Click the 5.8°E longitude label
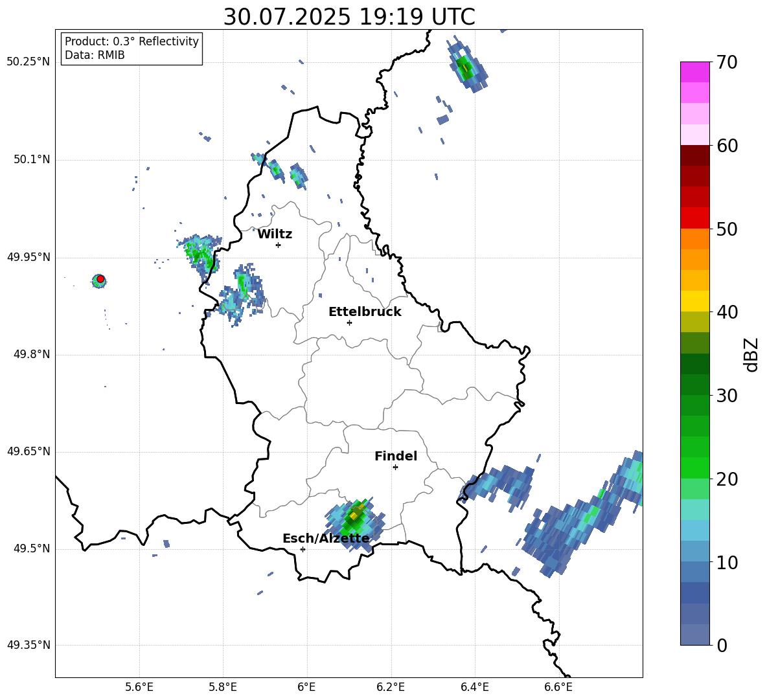This screenshot has width=767, height=700. coord(223,687)
